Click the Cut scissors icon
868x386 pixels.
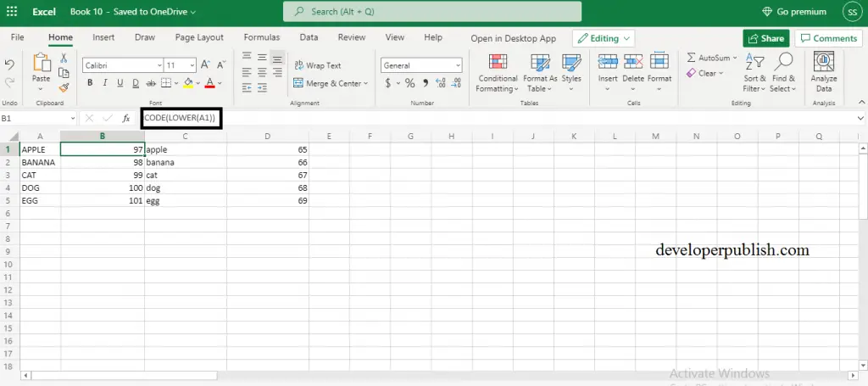pyautogui.click(x=64, y=58)
